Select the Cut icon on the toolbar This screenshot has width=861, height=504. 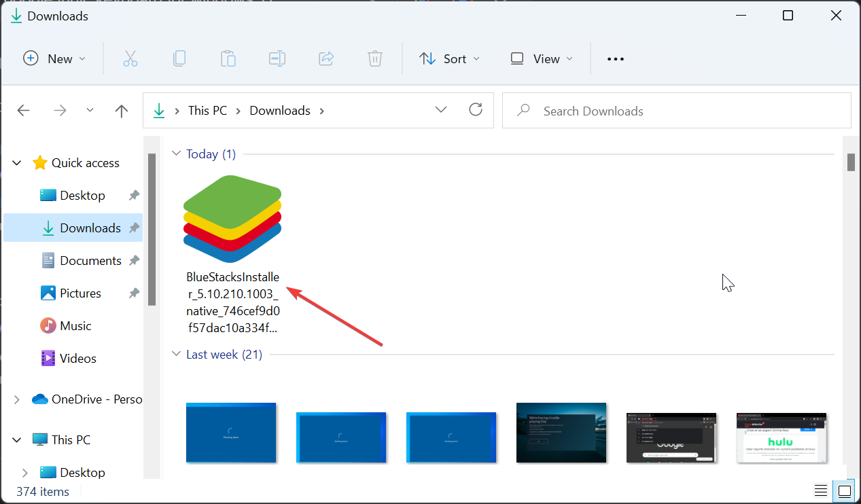pyautogui.click(x=130, y=58)
